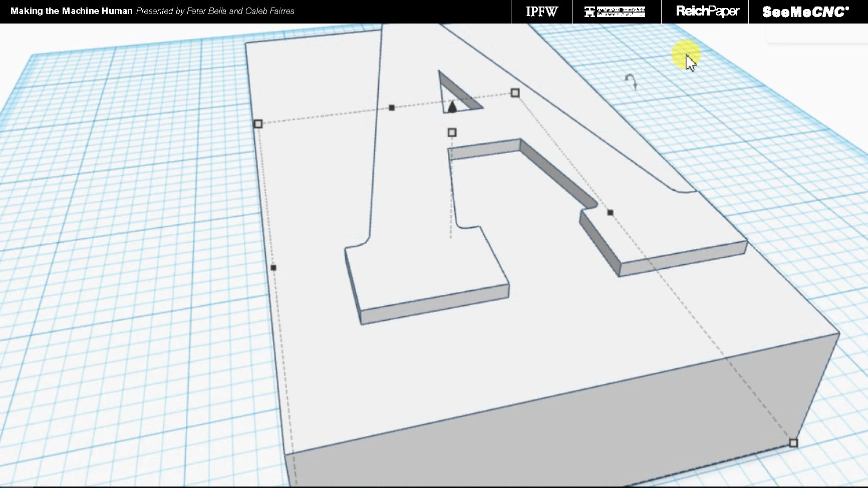Select the top-right white corner handle near the A's apex

(x=515, y=93)
